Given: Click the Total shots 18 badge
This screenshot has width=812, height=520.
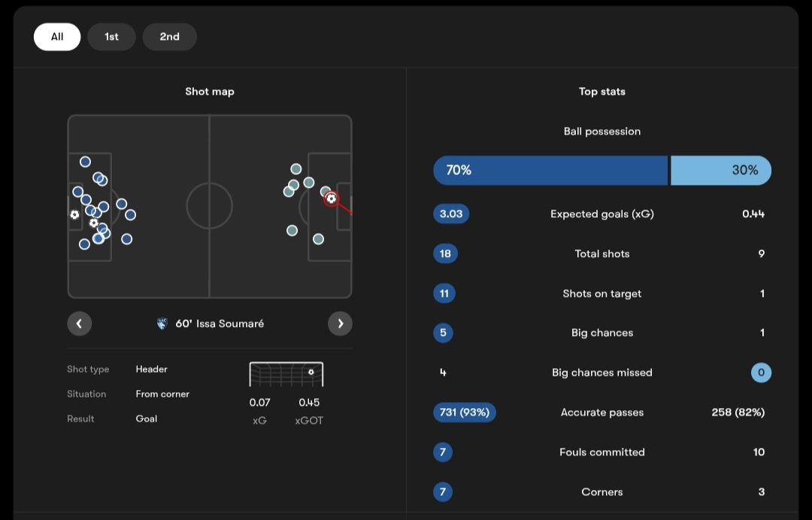Looking at the screenshot, I should (445, 253).
